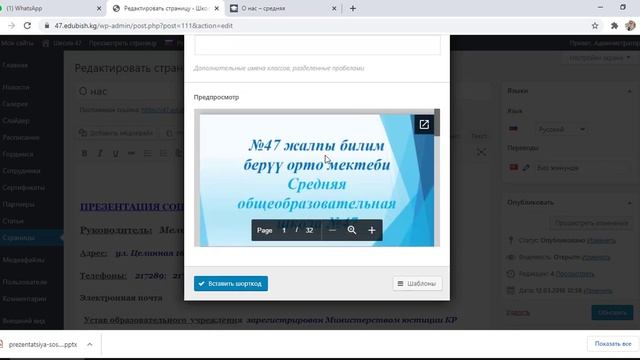Reload the current page
Viewport: 640px width, 360px height.
pos(27,26)
